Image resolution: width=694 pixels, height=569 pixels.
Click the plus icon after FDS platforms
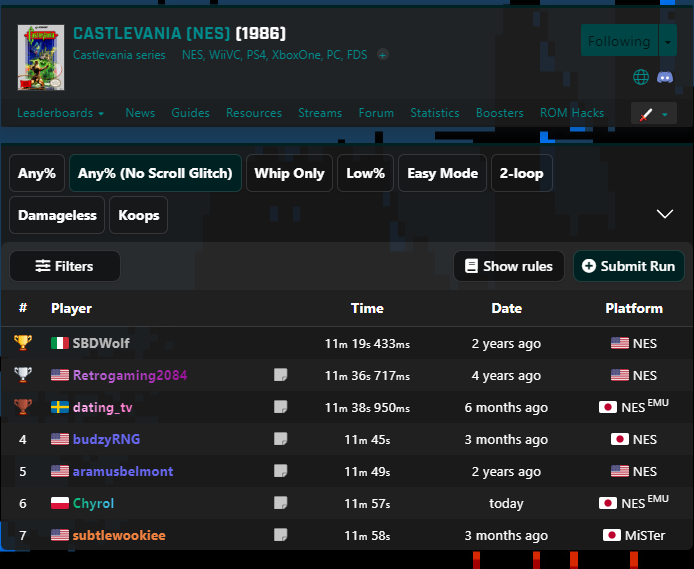(382, 55)
